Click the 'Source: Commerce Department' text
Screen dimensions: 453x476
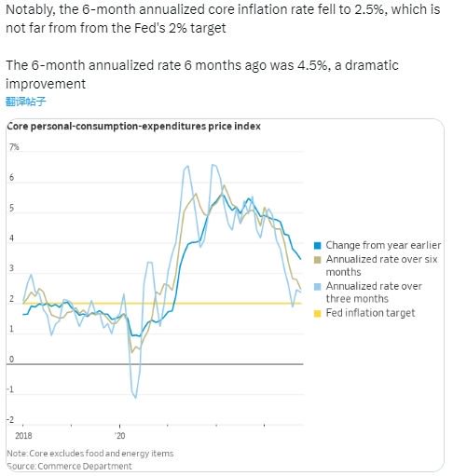pyautogui.click(x=69, y=466)
